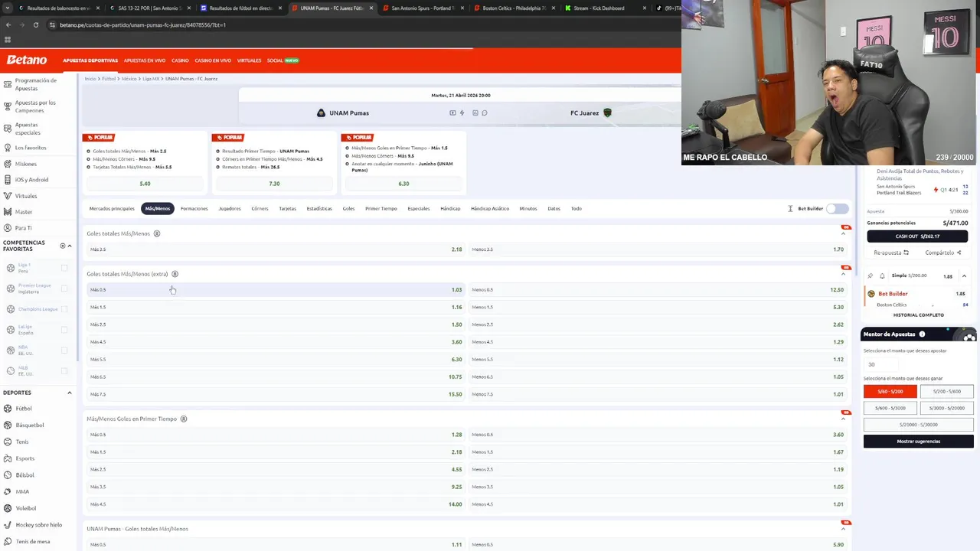Viewport: 980px width, 551px height.
Task: Select the S/600 - S/3000 amount option
Action: pyautogui.click(x=890, y=408)
